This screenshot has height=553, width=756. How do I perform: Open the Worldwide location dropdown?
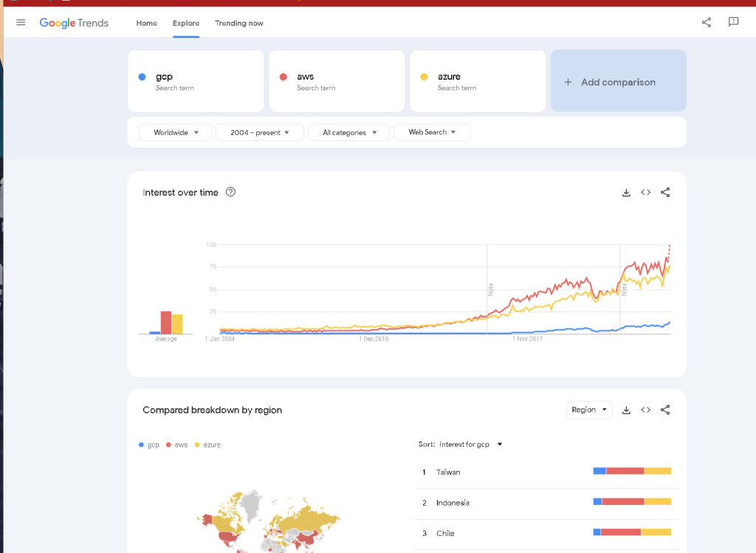pyautogui.click(x=175, y=132)
